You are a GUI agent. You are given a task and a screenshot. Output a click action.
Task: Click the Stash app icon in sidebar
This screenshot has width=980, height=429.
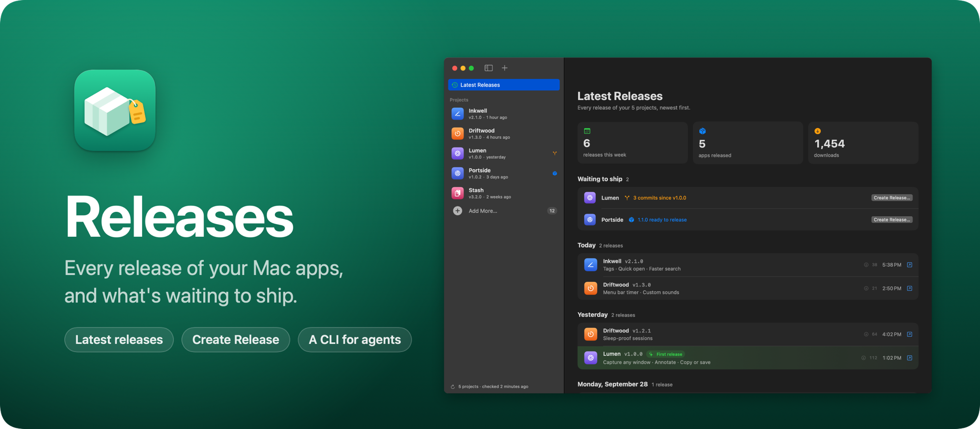tap(458, 193)
